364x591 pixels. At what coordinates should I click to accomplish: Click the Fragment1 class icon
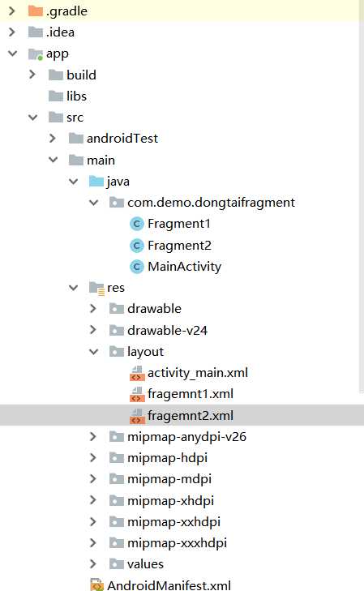point(137,224)
